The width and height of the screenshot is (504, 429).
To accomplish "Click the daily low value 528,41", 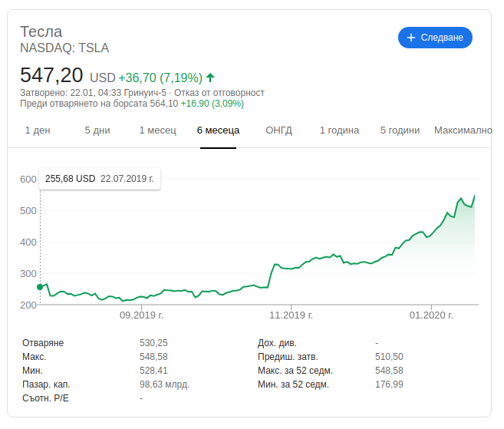I will pyautogui.click(x=153, y=371).
